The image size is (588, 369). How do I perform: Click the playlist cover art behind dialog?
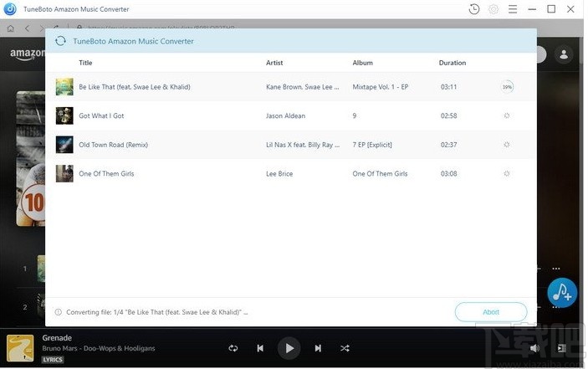coord(30,158)
